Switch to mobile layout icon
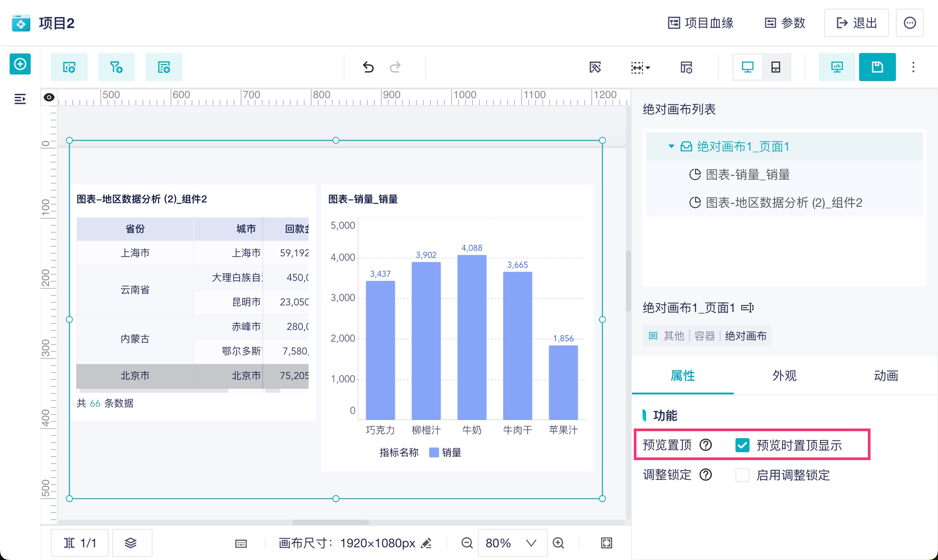The height and width of the screenshot is (560, 938). 775,67
